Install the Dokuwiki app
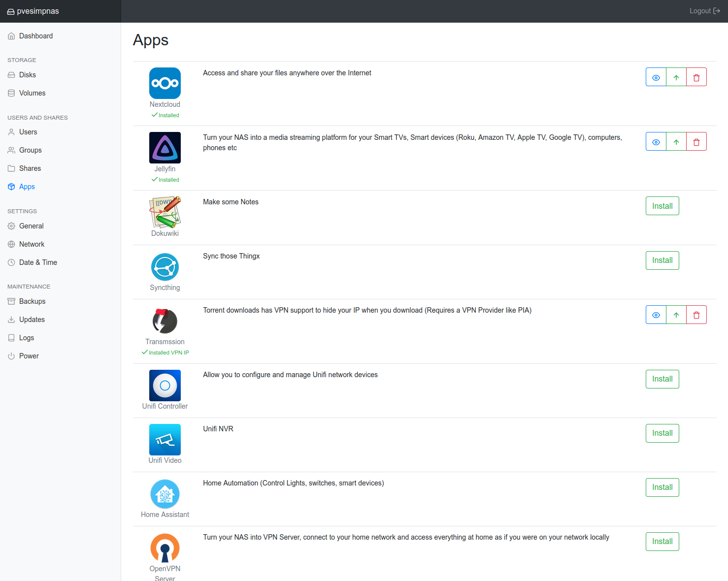 pos(662,206)
